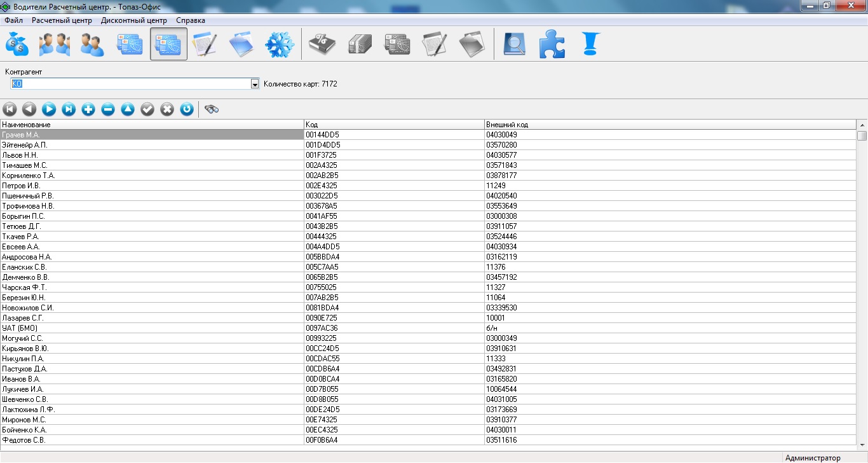Click the highlighted blue cards toolbar button
This screenshot has height=463, width=868.
pos(168,44)
